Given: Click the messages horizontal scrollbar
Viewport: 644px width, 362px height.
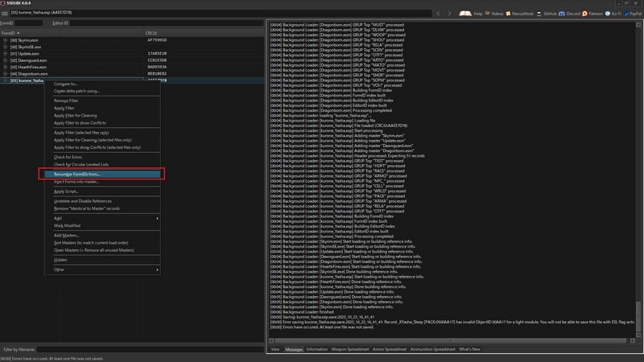Looking at the screenshot, I should [x=451, y=340].
